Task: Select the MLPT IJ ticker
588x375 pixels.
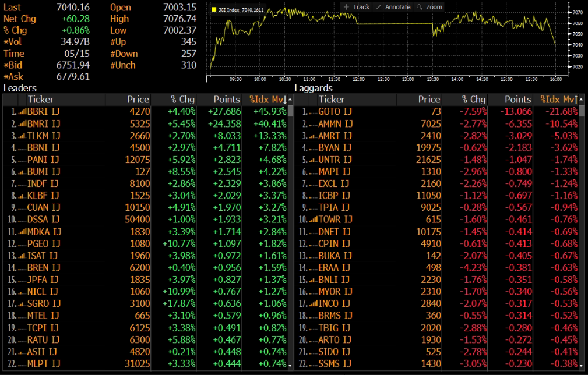Action: point(44,364)
